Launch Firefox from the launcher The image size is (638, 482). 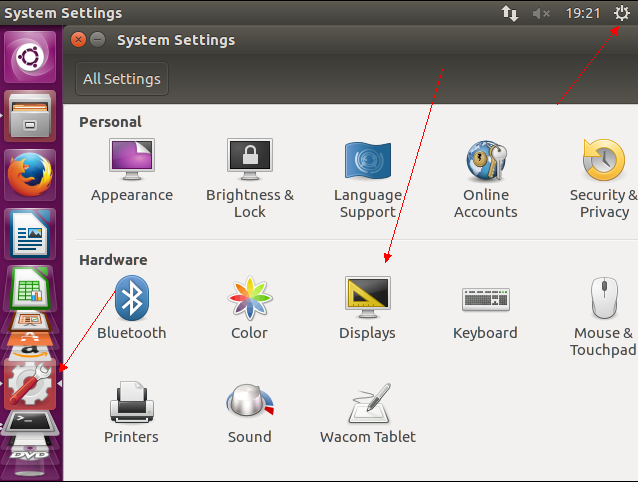pyautogui.click(x=30, y=176)
